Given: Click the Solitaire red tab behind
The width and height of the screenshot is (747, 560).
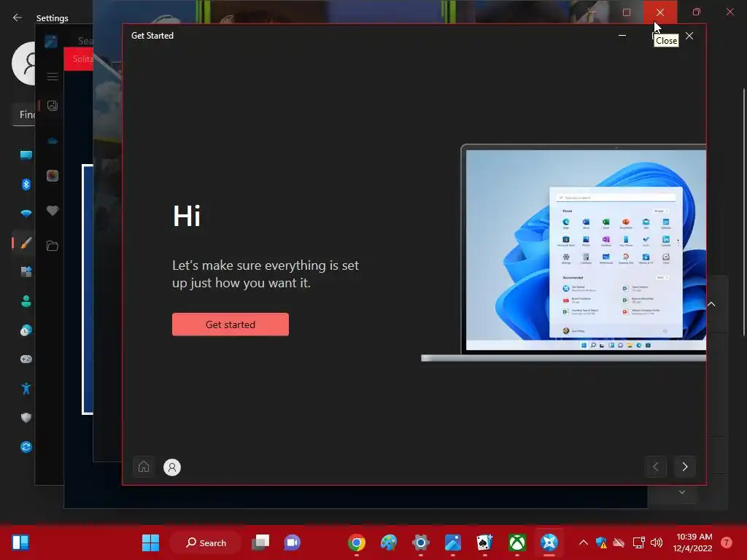Looking at the screenshot, I should point(79,59).
